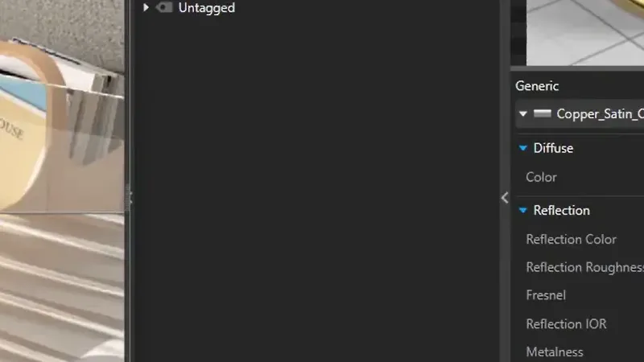The width and height of the screenshot is (644, 362).
Task: Expand the Untagged tree item arrow
Action: pyautogui.click(x=146, y=7)
